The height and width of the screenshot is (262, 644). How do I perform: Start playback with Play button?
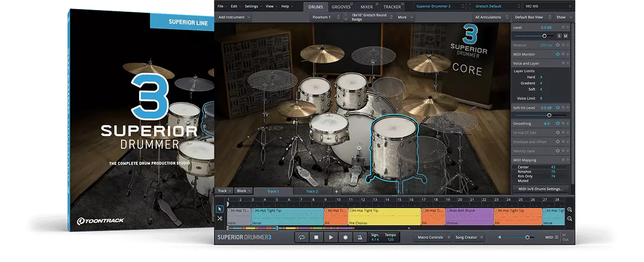coord(331,237)
